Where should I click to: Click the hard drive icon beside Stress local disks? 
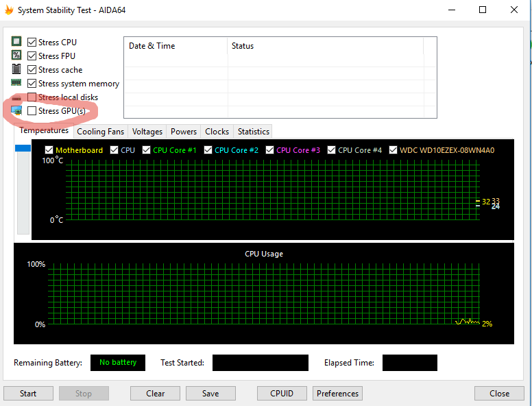(16, 98)
